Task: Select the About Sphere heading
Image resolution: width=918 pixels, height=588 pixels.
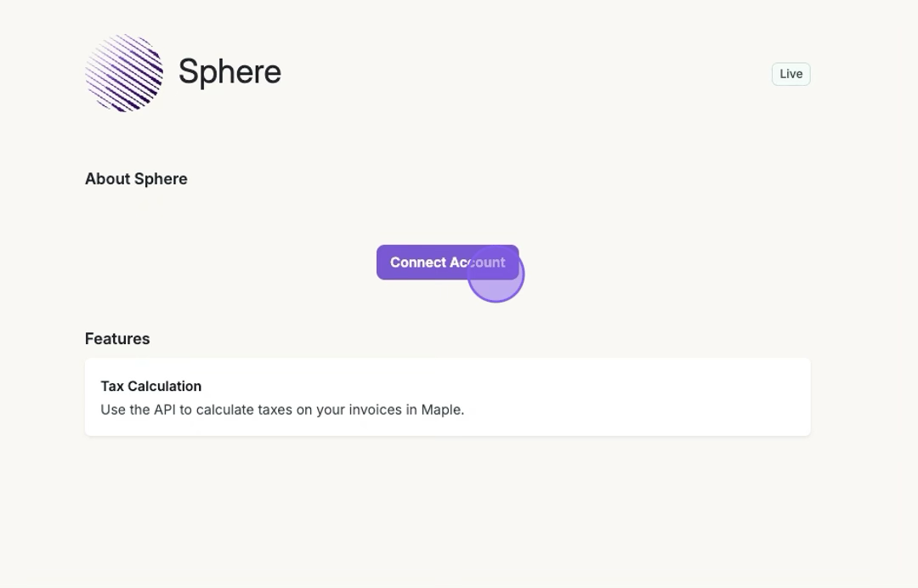Action: [136, 178]
